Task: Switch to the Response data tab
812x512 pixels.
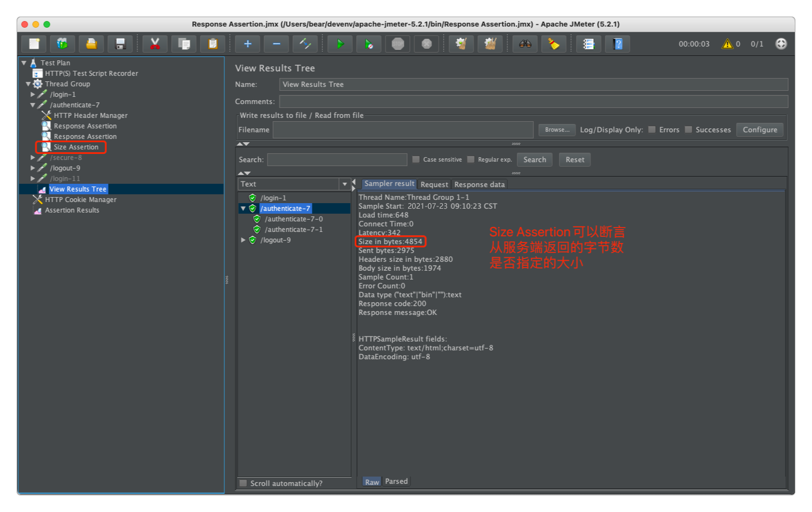Action: pos(480,184)
